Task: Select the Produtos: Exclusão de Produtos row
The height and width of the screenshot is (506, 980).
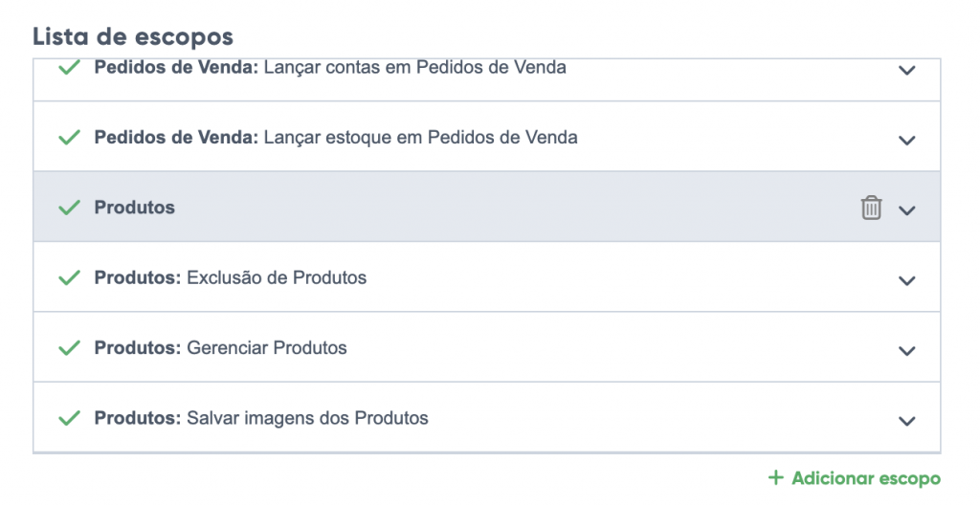Action: pos(479,278)
